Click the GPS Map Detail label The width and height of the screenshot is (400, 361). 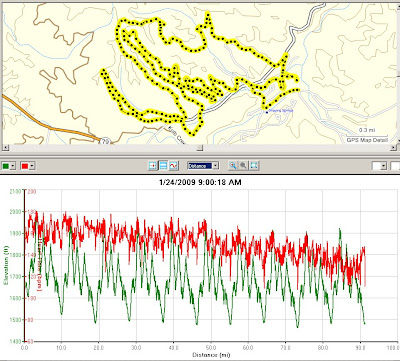click(367, 140)
